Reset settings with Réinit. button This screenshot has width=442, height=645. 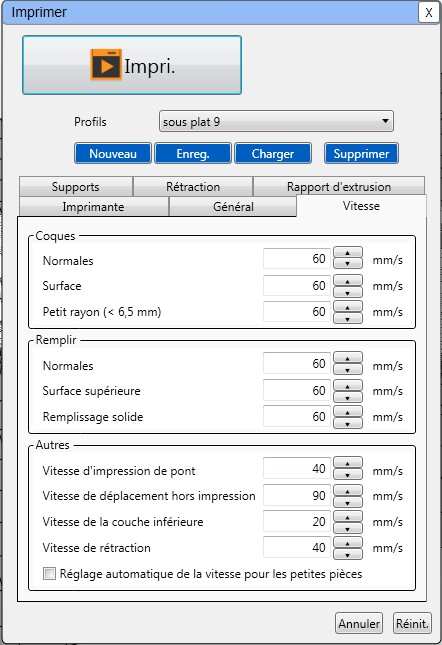(412, 624)
